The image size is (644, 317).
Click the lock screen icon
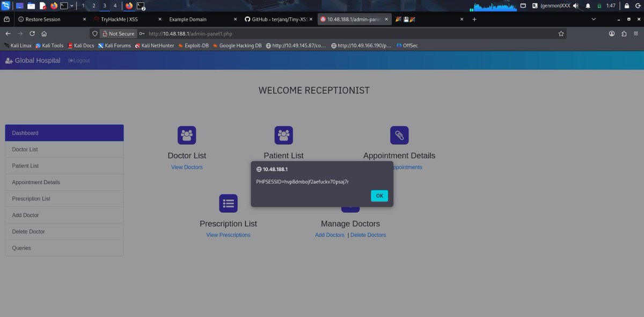point(626,6)
